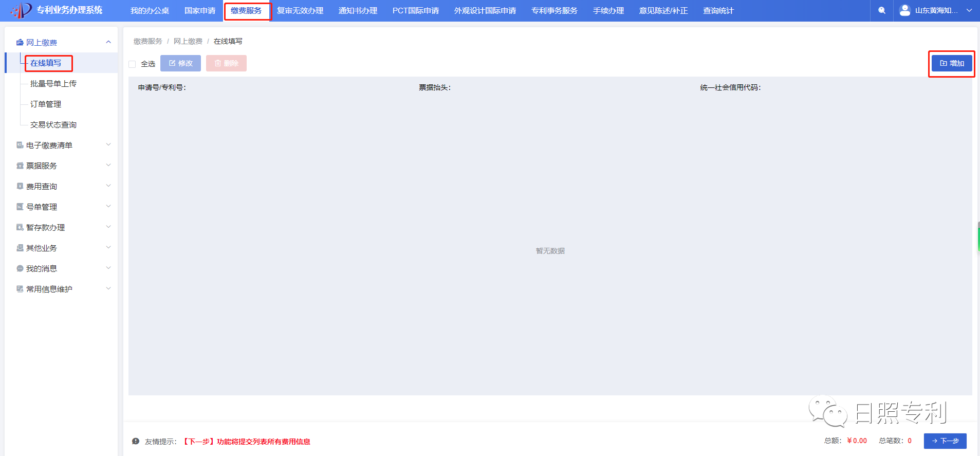Click the search magnifier icon in header
This screenshot has width=980, height=456.
click(x=882, y=10)
